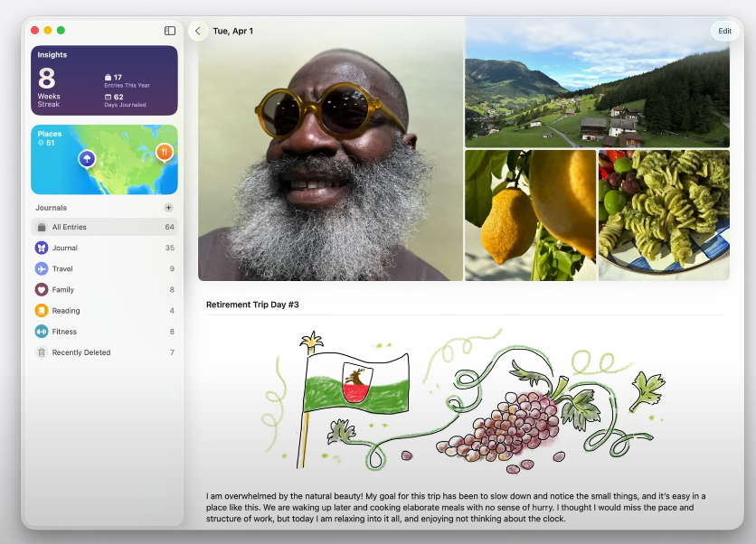Image resolution: width=756 pixels, height=544 pixels.
Task: Close the window with red button
Action: 34,31
